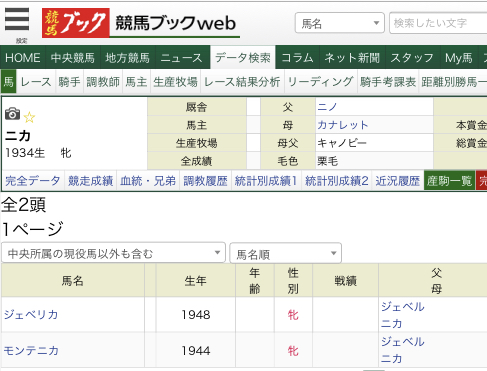Image resolution: width=487 pixels, height=371 pixels.
Task: Open the My馬 menu item
Action: pos(459,58)
